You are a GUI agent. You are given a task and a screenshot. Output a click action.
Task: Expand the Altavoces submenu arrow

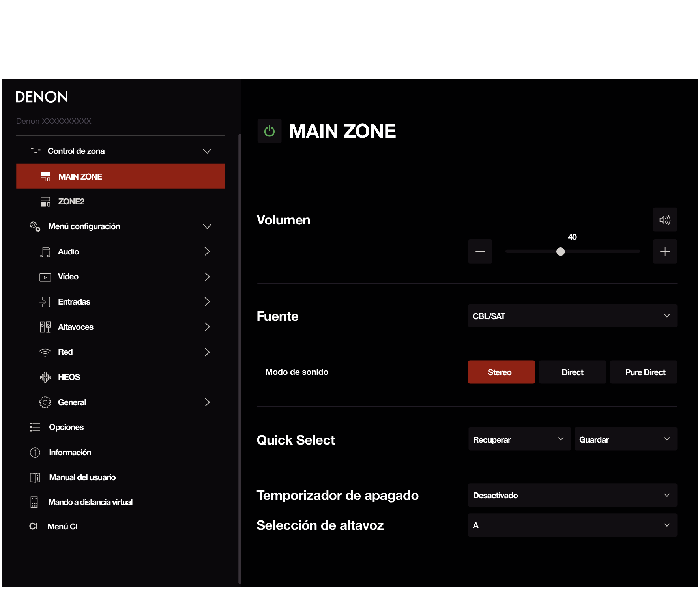(207, 327)
